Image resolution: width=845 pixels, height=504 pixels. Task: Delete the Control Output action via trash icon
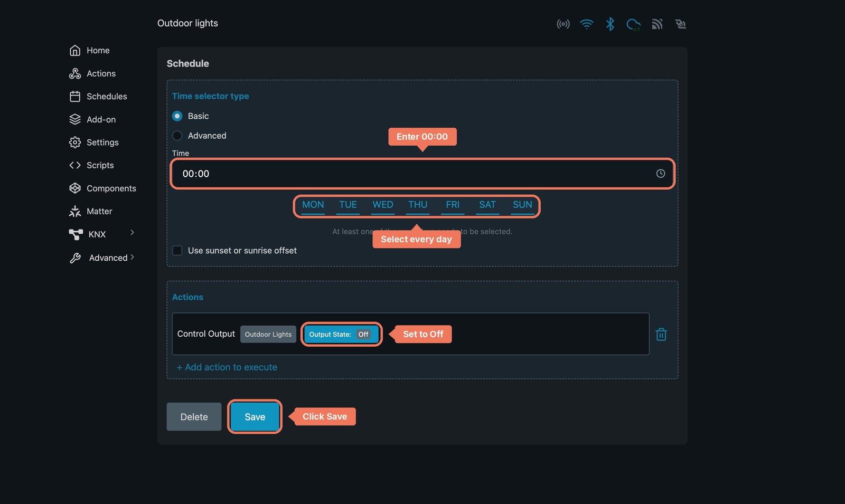(x=661, y=334)
